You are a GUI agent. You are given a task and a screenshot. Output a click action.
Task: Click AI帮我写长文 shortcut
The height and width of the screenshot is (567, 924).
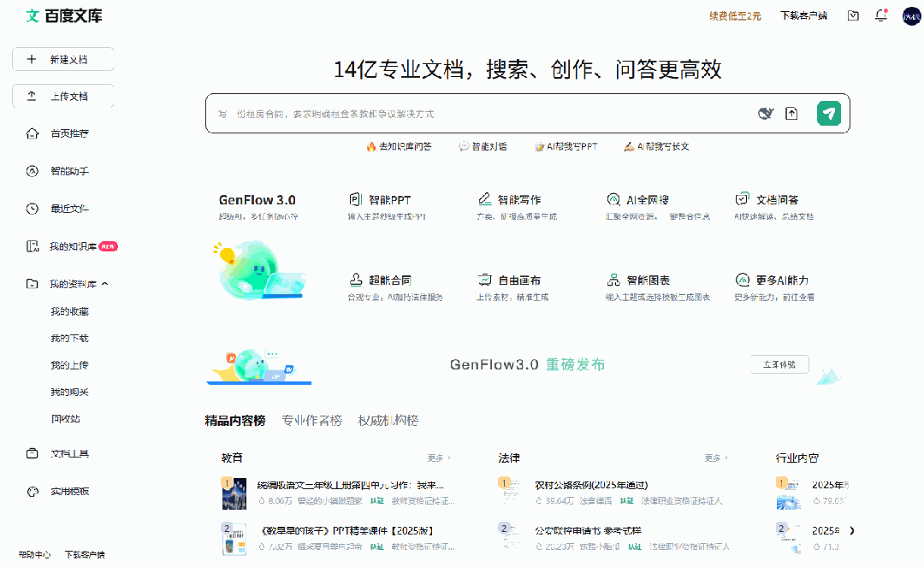click(x=656, y=146)
